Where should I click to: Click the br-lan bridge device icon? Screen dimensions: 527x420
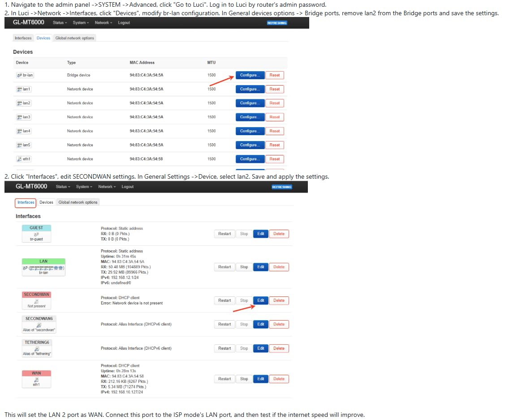[x=19, y=75]
